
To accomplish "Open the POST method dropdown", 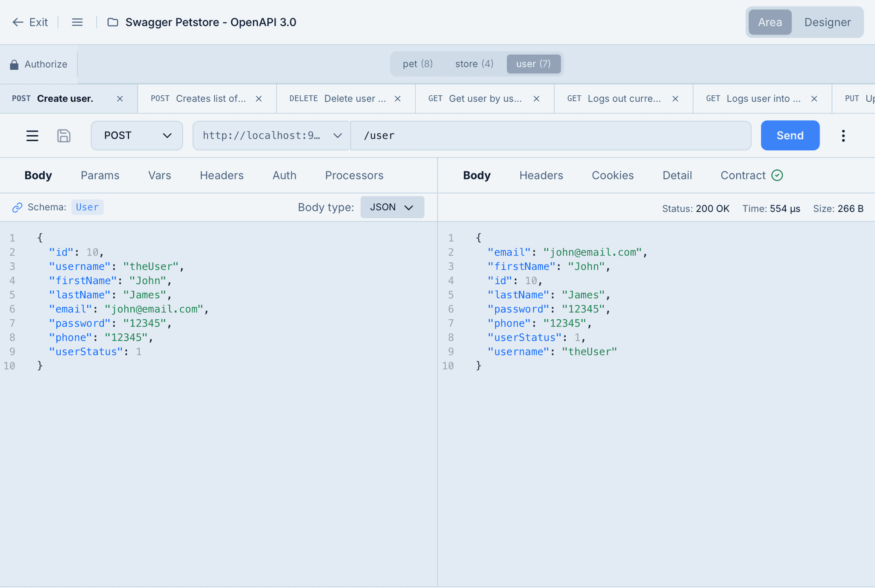I will point(137,136).
